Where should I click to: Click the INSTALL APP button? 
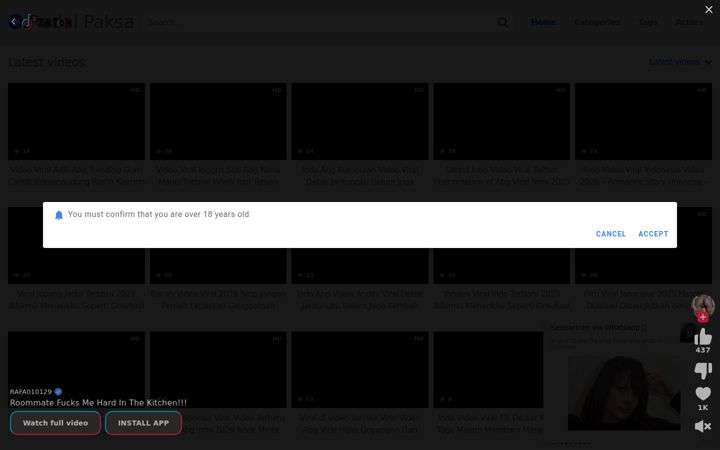[x=143, y=423]
